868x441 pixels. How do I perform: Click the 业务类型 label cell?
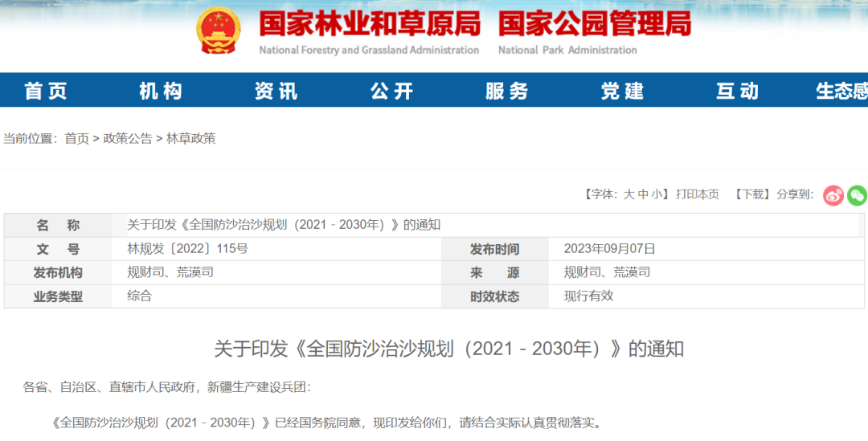(x=58, y=296)
